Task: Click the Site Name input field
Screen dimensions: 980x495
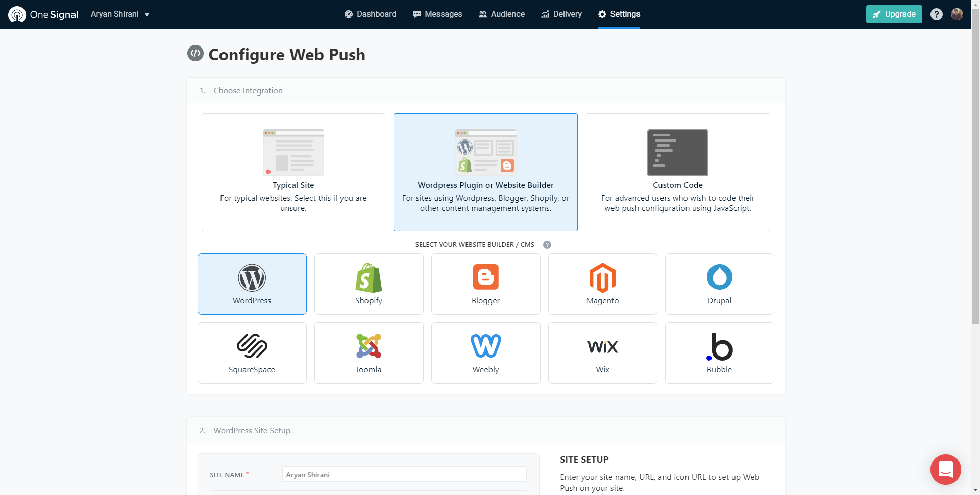Action: point(404,474)
